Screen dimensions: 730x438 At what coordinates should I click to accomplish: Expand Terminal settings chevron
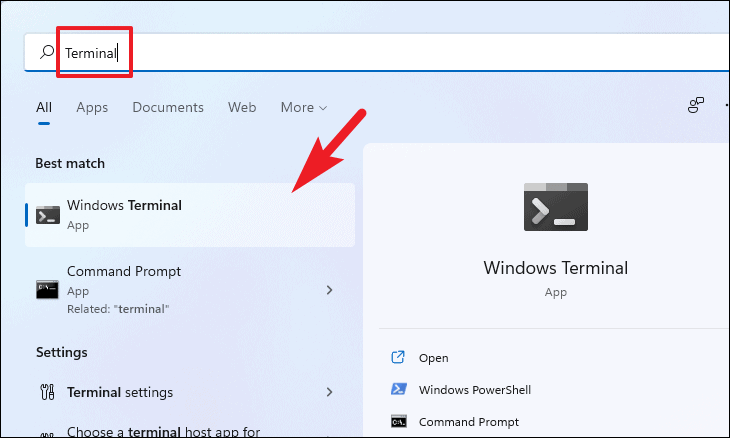pyautogui.click(x=329, y=392)
